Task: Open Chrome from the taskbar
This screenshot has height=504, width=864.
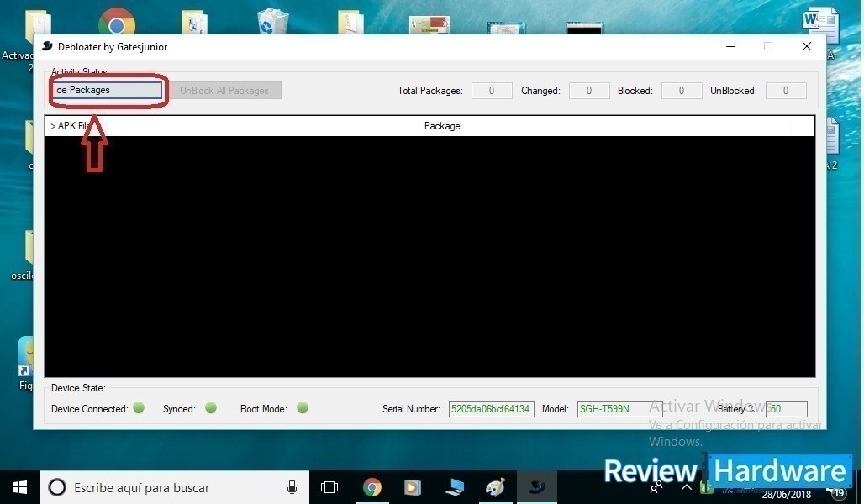Action: coord(372,487)
